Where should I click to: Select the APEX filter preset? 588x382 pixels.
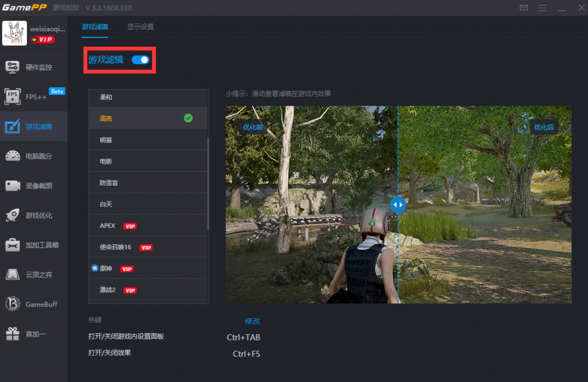(x=148, y=225)
